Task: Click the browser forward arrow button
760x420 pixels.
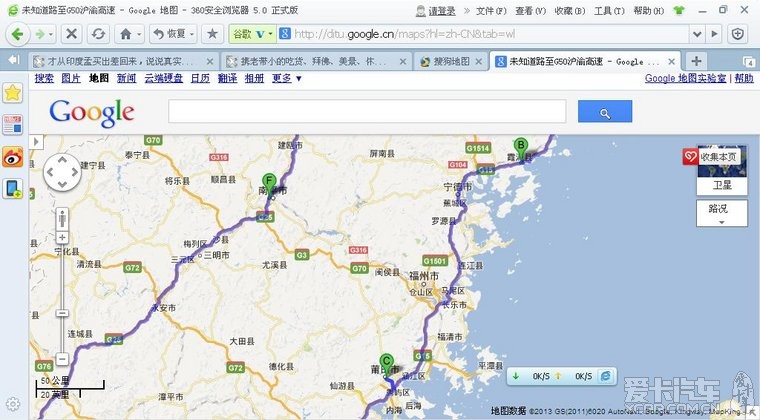Action: (40, 34)
